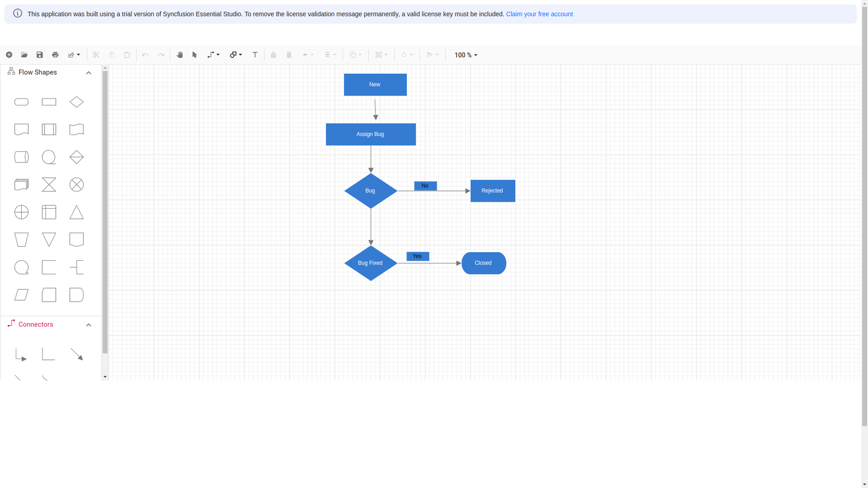The width and height of the screenshot is (868, 488).
Task: Select the Text tool in the toolbar
Action: coord(255,55)
